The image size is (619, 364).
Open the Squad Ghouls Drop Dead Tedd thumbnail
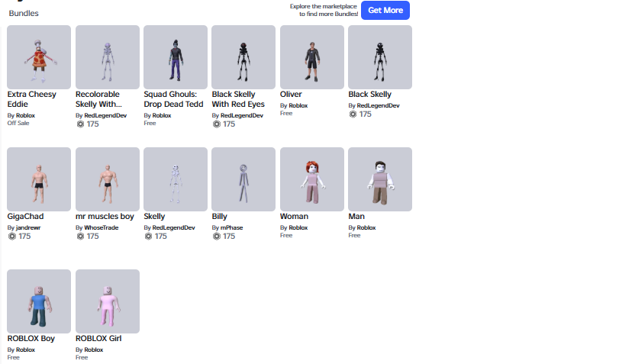pos(176,57)
